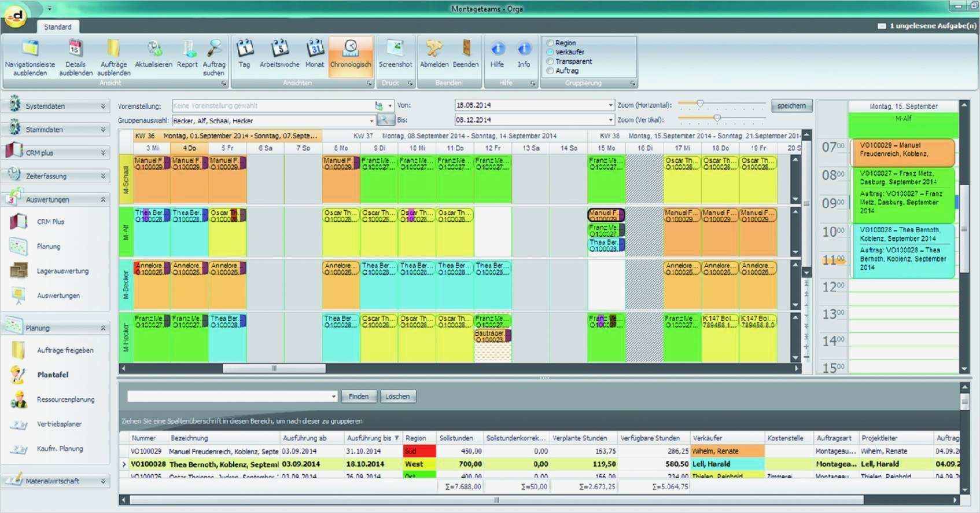Screen dimensions: 980x513
Task: Adjust the Zoom (Horizontal) slider
Action: [x=700, y=104]
